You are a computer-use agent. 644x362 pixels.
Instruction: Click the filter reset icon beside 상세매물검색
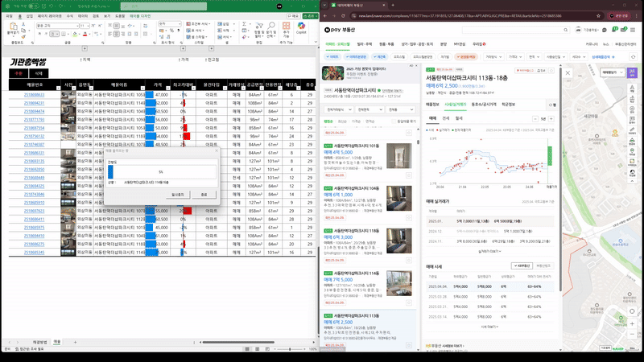click(633, 57)
